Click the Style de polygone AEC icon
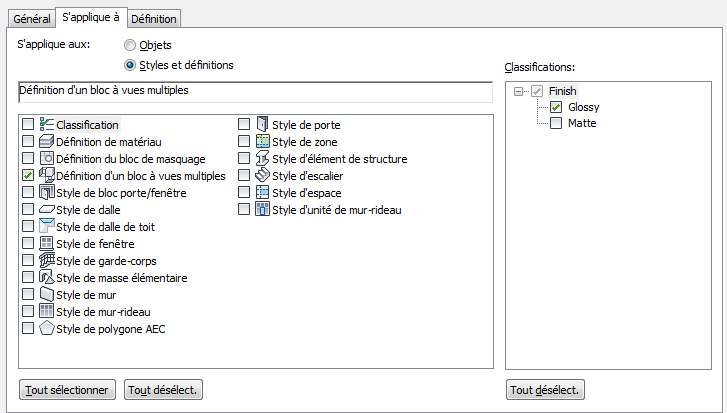Viewport: 727px width, 413px height. tap(46, 329)
